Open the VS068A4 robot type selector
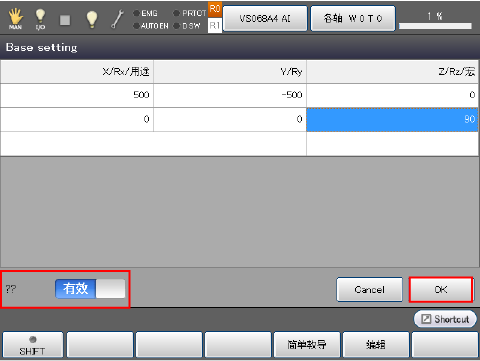Viewport: 480px width, 361px height. pos(265,19)
